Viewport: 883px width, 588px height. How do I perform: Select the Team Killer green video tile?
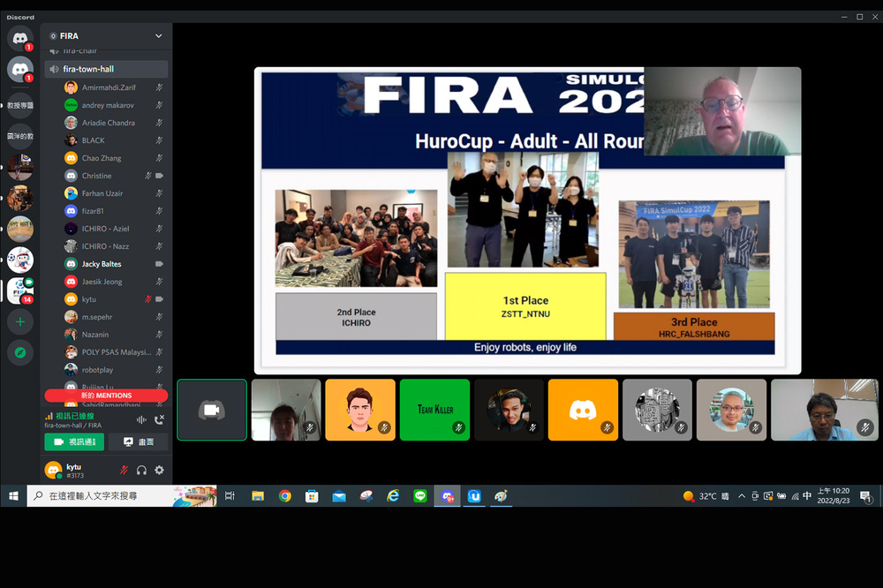pyautogui.click(x=434, y=410)
